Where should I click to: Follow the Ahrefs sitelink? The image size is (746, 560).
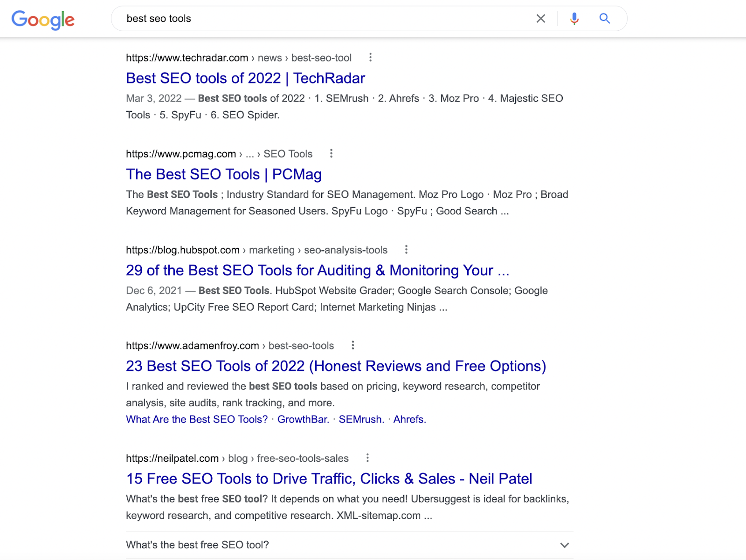(x=409, y=419)
